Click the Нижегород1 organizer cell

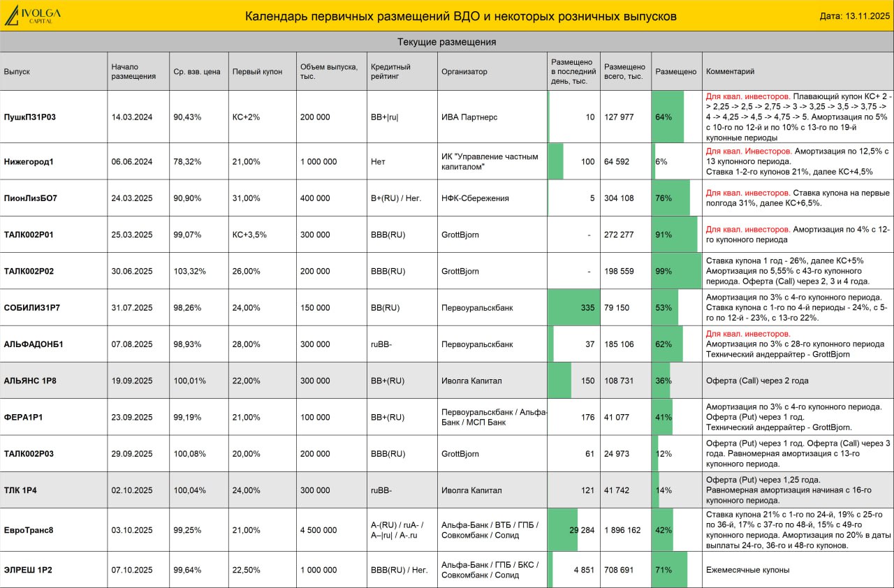click(x=492, y=161)
